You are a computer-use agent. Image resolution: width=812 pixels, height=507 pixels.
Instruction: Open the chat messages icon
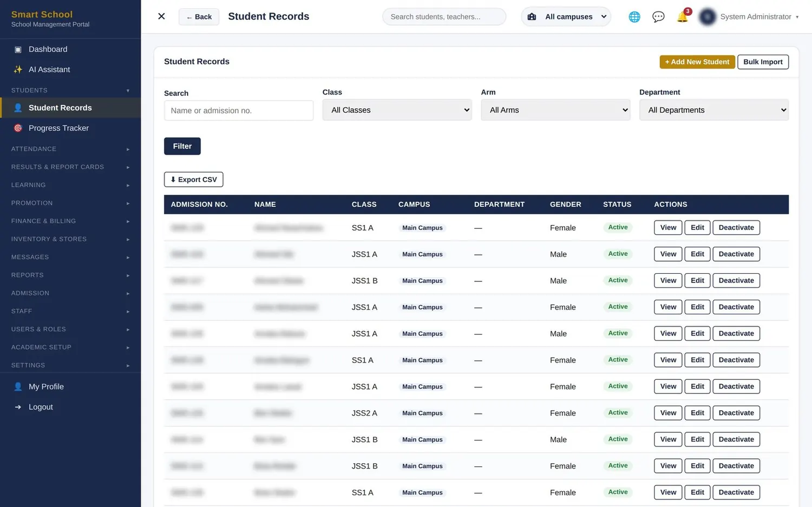point(658,17)
